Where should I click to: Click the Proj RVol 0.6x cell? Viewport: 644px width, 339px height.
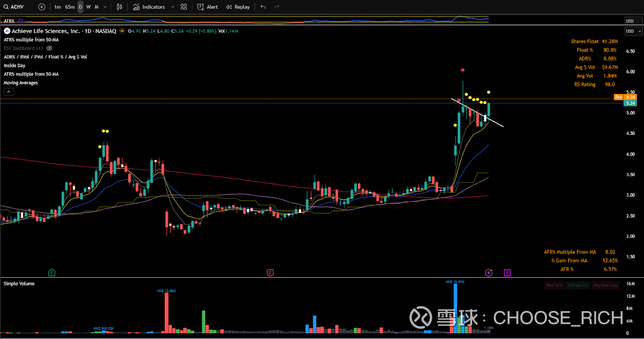605,285
